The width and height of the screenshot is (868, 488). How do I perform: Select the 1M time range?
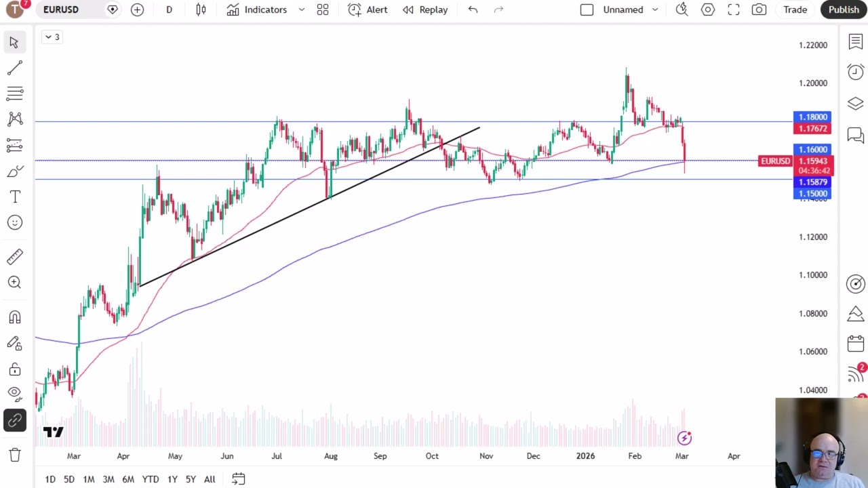(x=89, y=479)
